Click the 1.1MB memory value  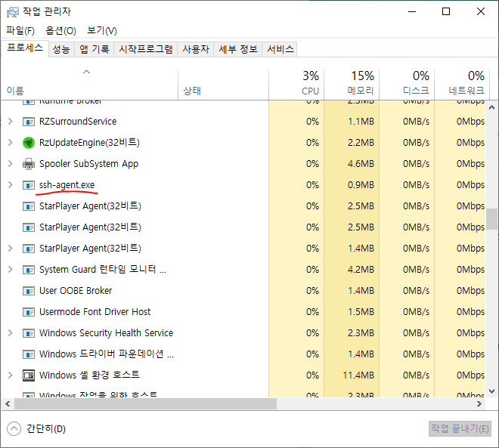pyautogui.click(x=361, y=122)
